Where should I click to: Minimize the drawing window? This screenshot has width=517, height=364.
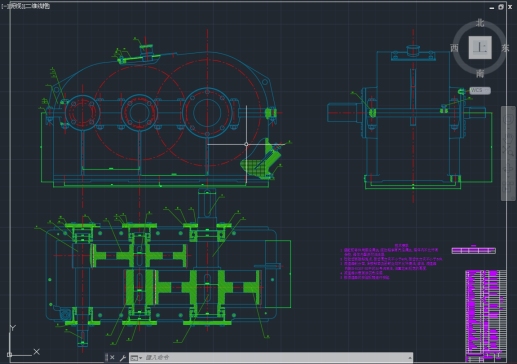[x=492, y=7]
